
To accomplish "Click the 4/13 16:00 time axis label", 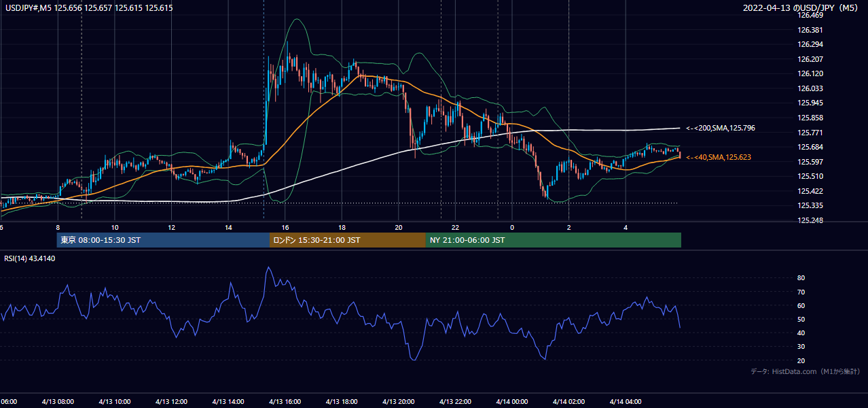I will [x=285, y=401].
